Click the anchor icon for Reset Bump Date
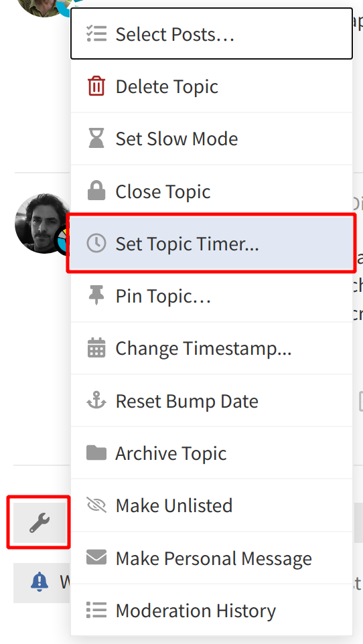The height and width of the screenshot is (644, 363). click(96, 401)
